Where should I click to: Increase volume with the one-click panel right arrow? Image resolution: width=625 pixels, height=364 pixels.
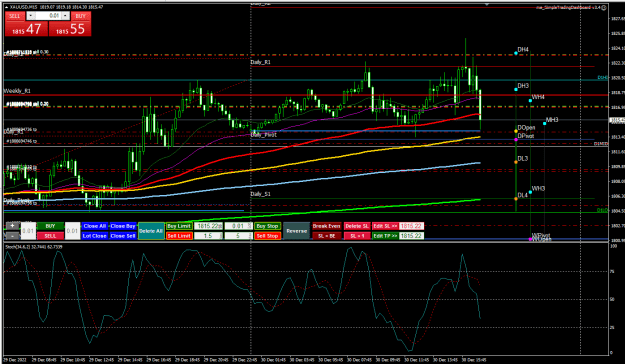[66, 16]
